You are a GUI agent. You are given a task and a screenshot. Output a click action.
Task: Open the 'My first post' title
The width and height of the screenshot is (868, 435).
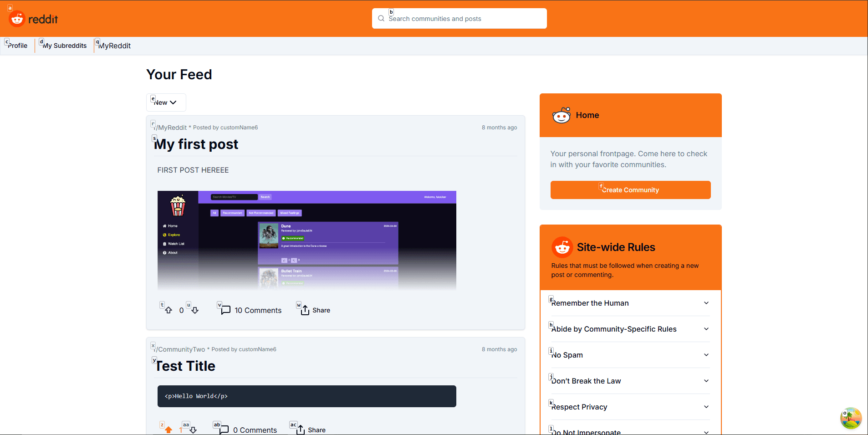[196, 144]
